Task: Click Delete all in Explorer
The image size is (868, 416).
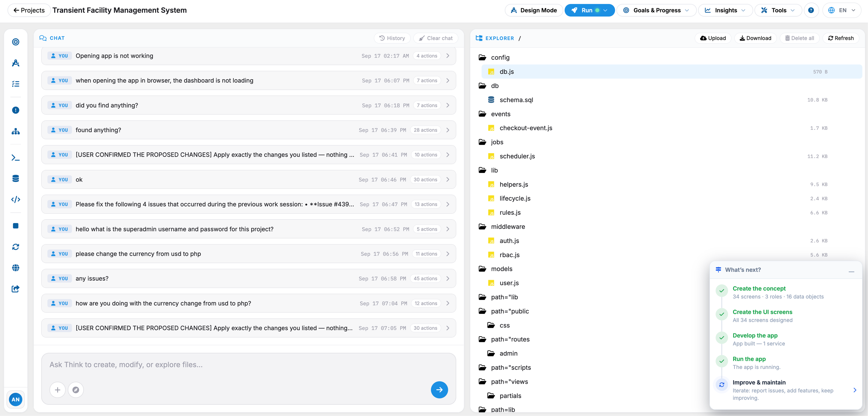Action: pos(800,38)
